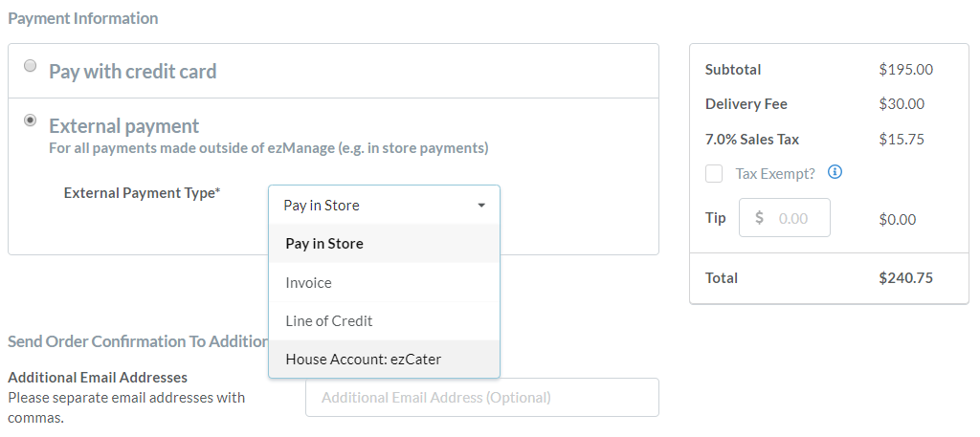Click the Pay in Store dropdown field
The image size is (980, 437).
click(385, 205)
